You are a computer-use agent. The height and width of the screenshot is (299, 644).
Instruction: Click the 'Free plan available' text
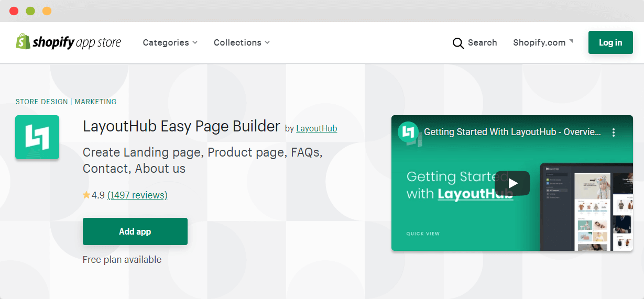[122, 260]
